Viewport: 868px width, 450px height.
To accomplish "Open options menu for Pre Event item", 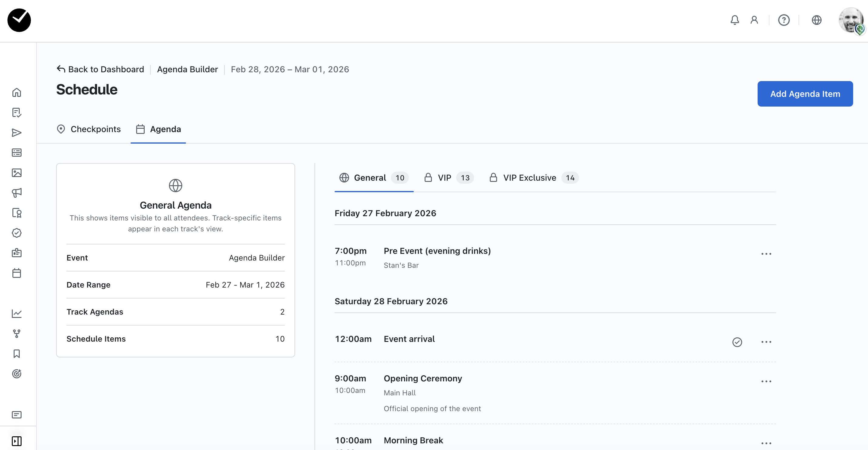I will pyautogui.click(x=766, y=254).
